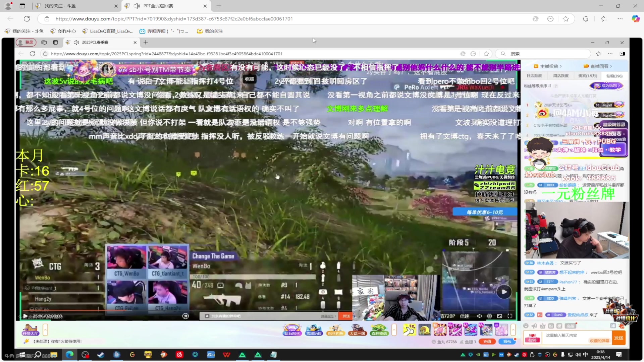Open 收藏的弹幕 saved danmaku
Viewport: 644px width, 362px height.
[x=599, y=341]
